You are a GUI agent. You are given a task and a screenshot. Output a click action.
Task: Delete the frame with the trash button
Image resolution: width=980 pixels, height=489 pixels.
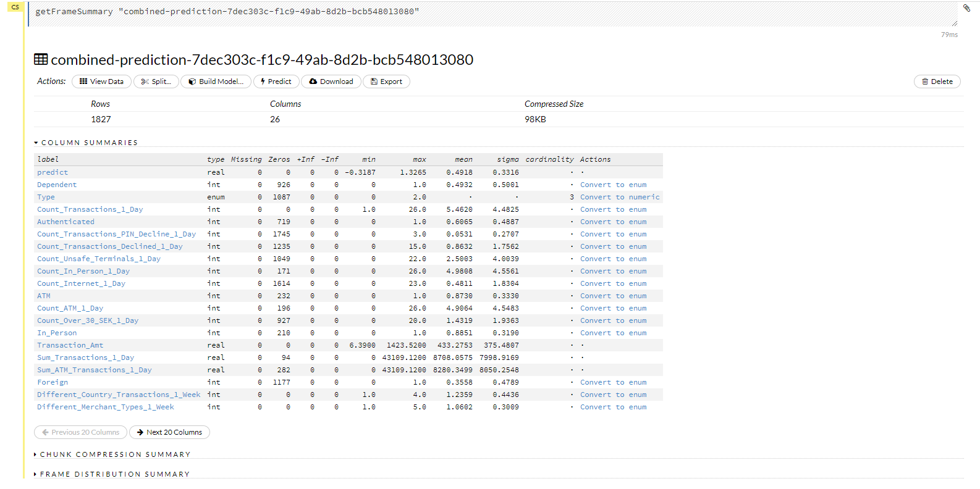(x=937, y=81)
